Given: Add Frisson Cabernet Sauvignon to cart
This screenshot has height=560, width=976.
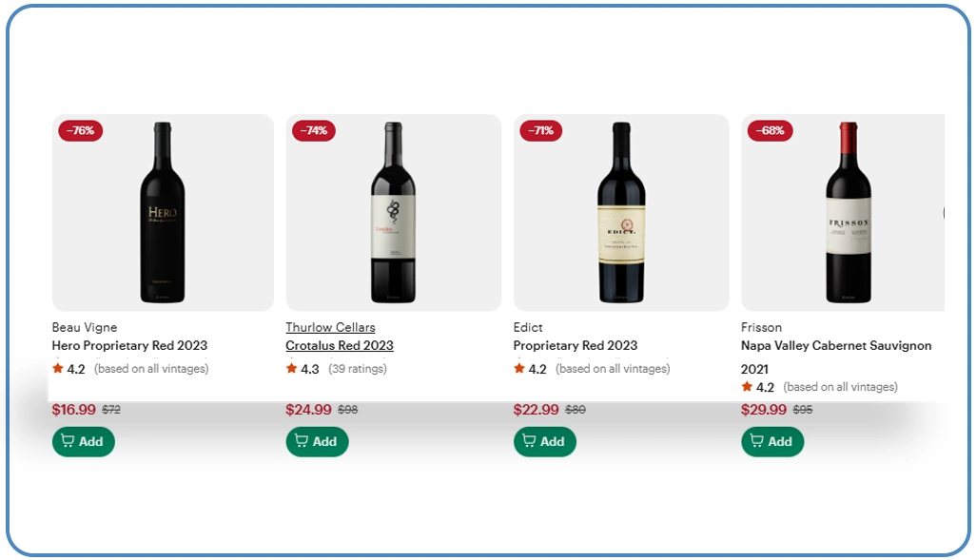Looking at the screenshot, I should (771, 441).
